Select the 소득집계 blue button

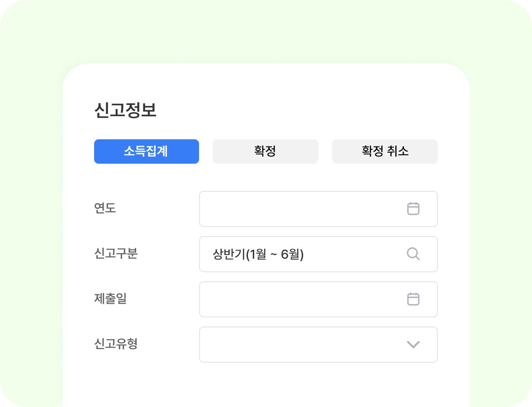146,151
